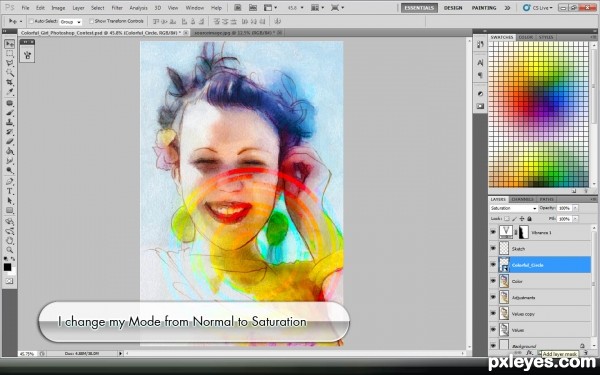This screenshot has width=600, height=375.
Task: Select the Paint Bucket tool
Action: pyautogui.click(x=10, y=151)
